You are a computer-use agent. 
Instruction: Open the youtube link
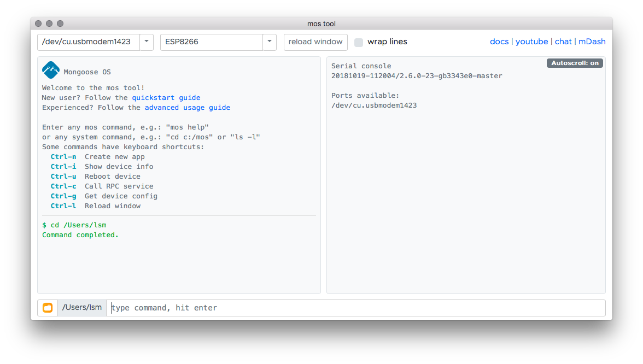[x=531, y=42]
